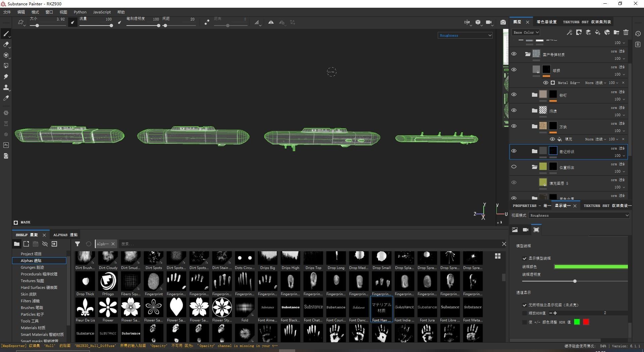
Task: Hide the 国产导弹材质 folder layer
Action: point(514,54)
